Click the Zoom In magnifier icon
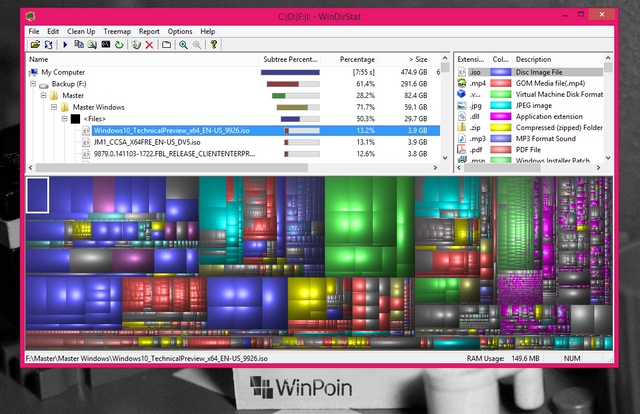 [183, 45]
